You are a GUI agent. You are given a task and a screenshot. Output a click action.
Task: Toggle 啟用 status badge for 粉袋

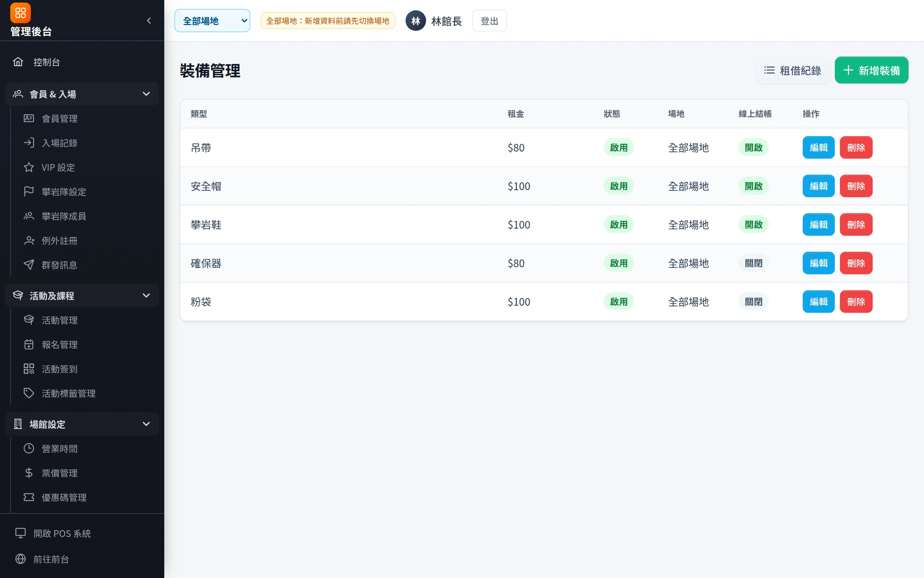point(619,302)
